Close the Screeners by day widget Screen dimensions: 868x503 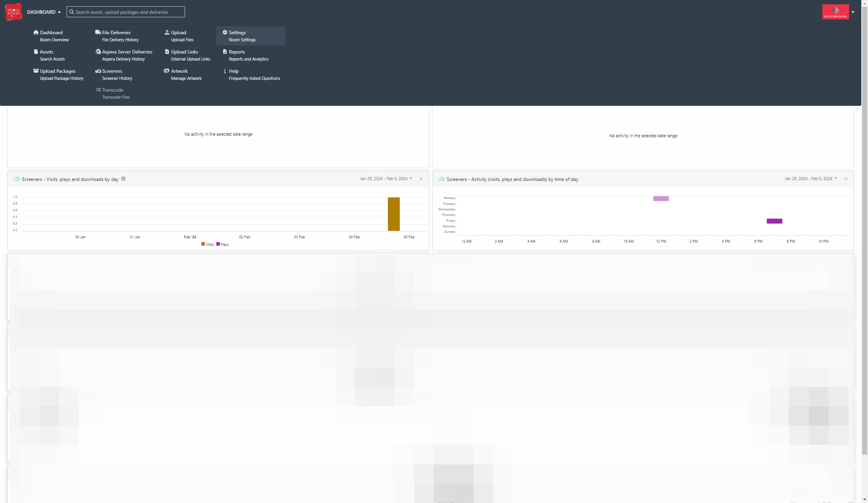point(421,179)
